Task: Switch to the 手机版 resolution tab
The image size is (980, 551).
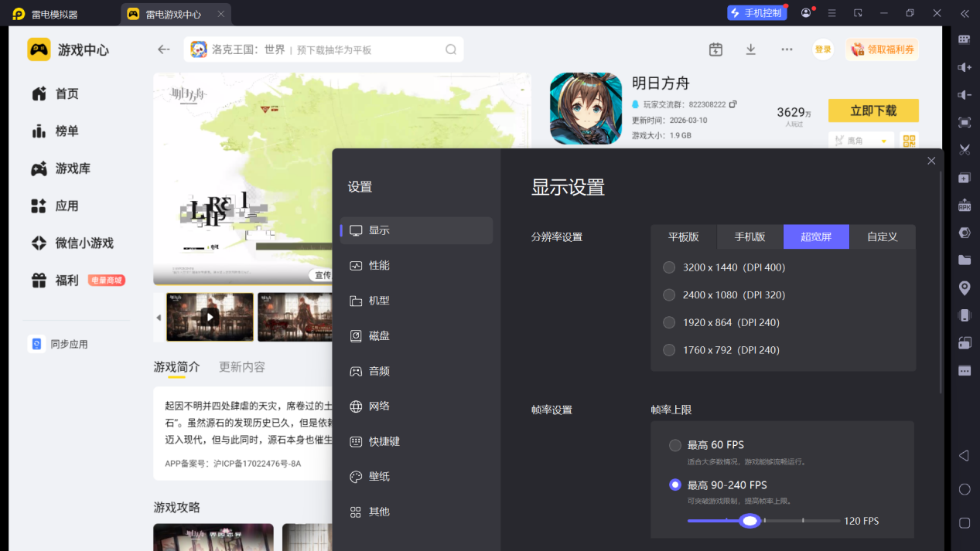Action: [x=750, y=236]
